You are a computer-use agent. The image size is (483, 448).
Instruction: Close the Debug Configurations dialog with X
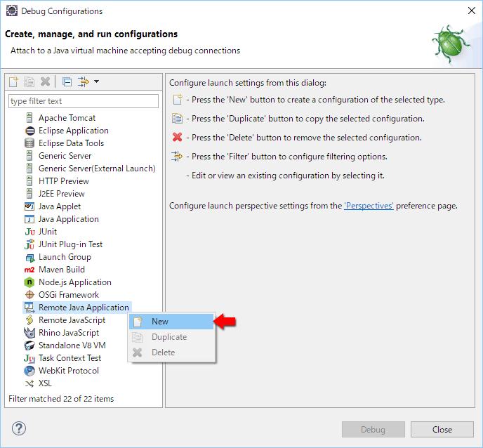point(471,11)
